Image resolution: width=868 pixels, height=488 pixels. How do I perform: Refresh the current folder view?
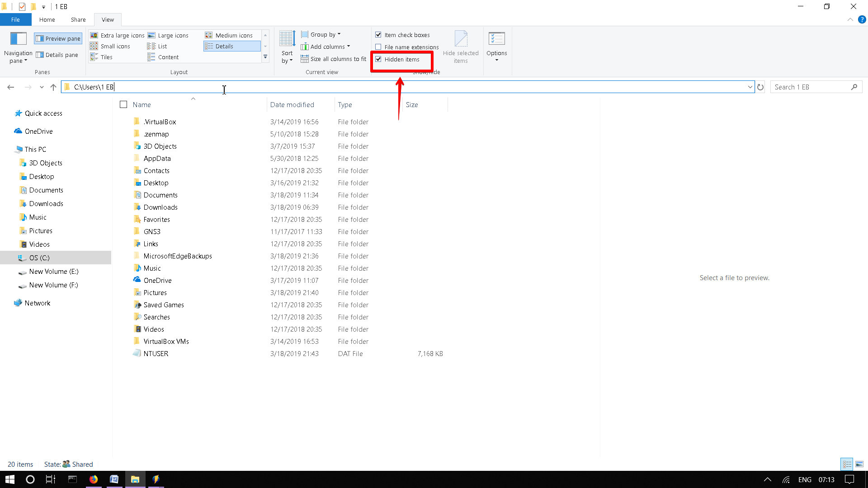760,87
